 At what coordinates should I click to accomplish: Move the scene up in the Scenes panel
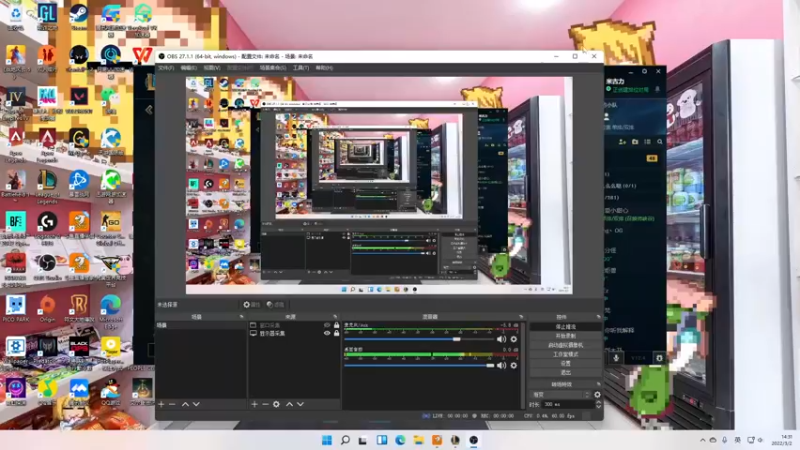(x=185, y=404)
